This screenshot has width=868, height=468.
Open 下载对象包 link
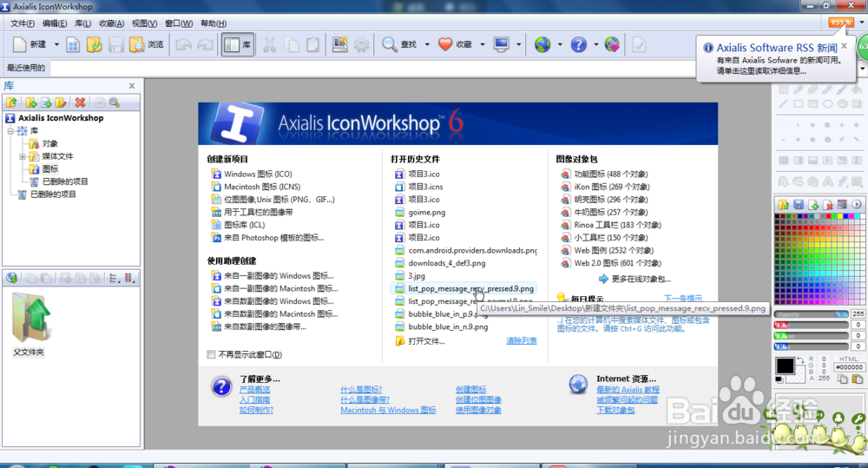click(x=615, y=410)
